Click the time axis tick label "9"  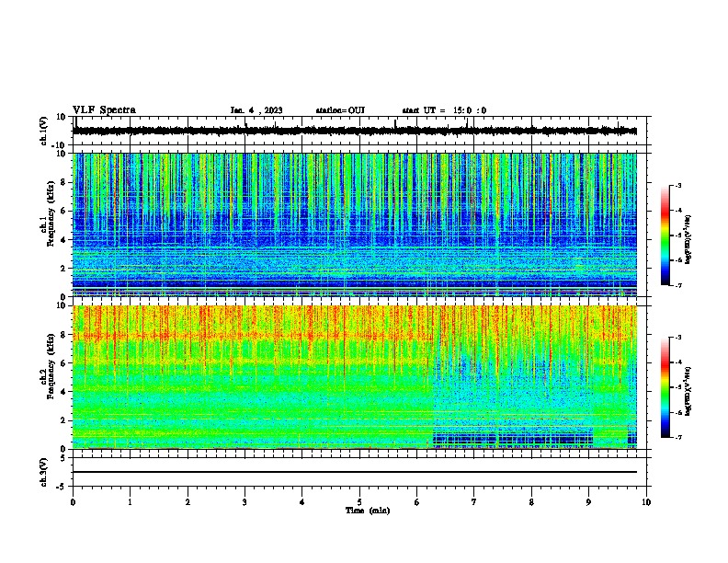coord(588,502)
